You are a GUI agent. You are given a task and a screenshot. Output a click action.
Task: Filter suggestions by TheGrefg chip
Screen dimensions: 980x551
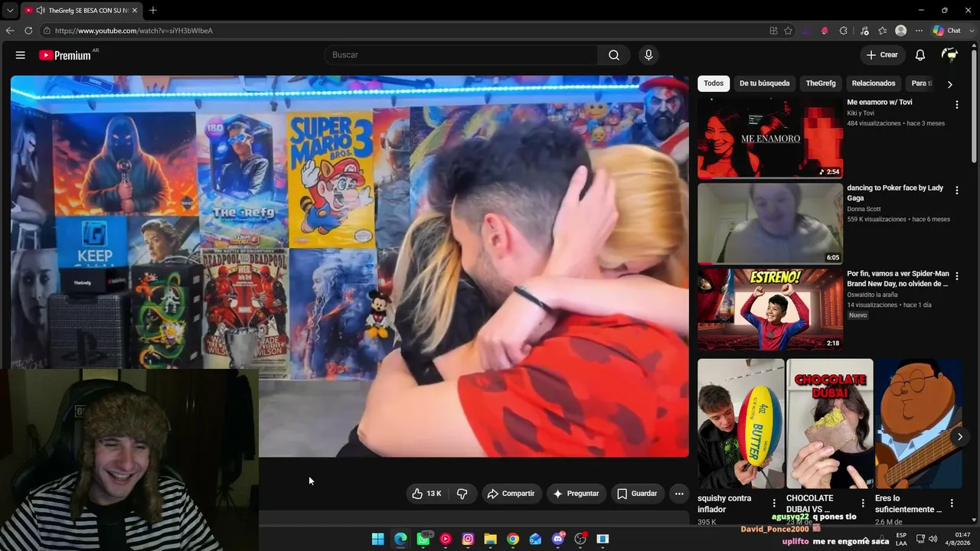821,83
